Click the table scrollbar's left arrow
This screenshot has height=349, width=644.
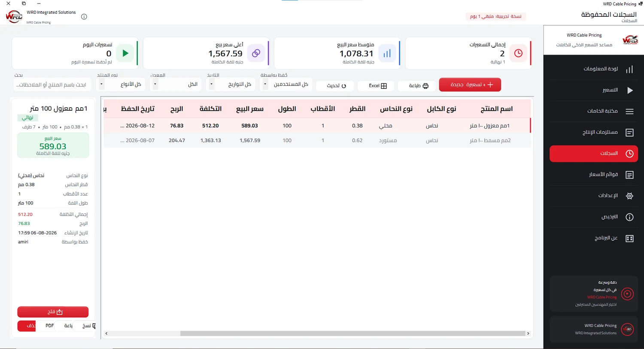106,333
